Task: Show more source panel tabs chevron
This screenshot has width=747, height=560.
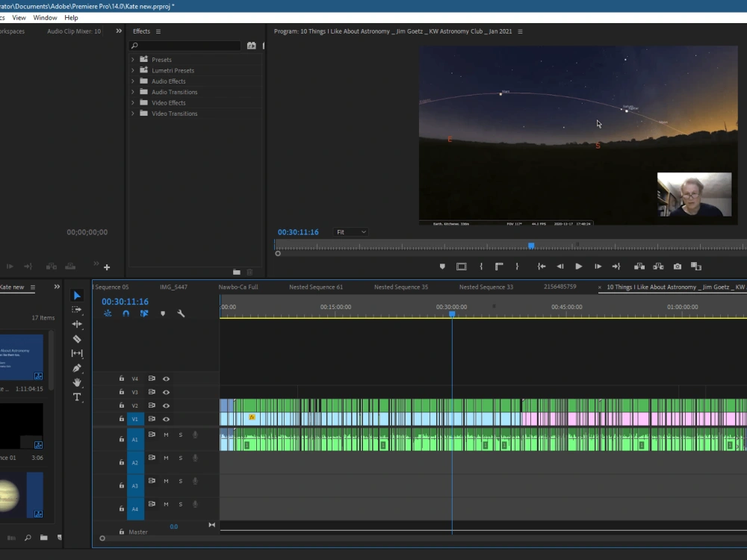Action: 119,31
